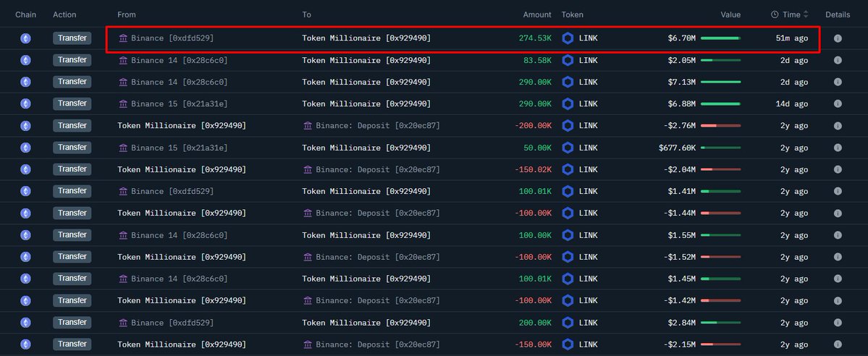Open details info icon for -$1.42M transfer

[x=838, y=300]
